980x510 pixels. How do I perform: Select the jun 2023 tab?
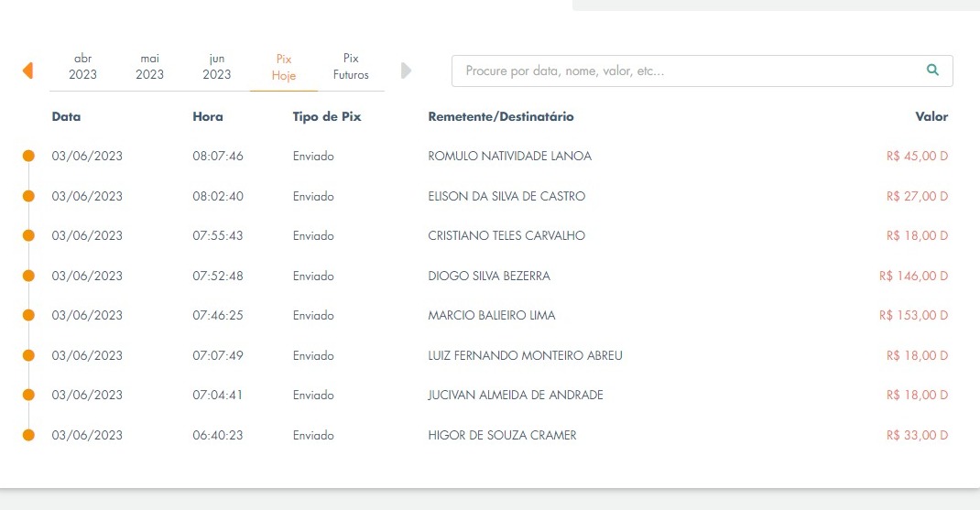217,66
